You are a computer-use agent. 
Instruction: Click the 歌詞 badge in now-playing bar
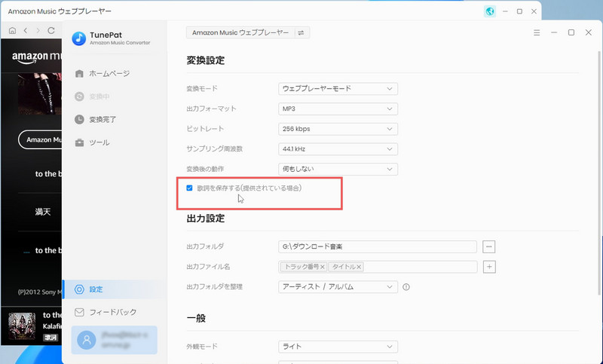pyautogui.click(x=51, y=338)
